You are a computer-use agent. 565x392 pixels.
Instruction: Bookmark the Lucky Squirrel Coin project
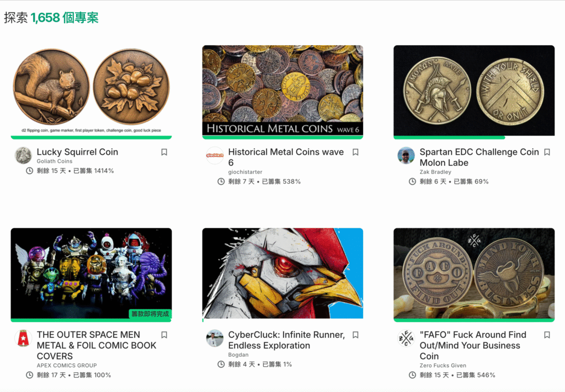coord(164,152)
